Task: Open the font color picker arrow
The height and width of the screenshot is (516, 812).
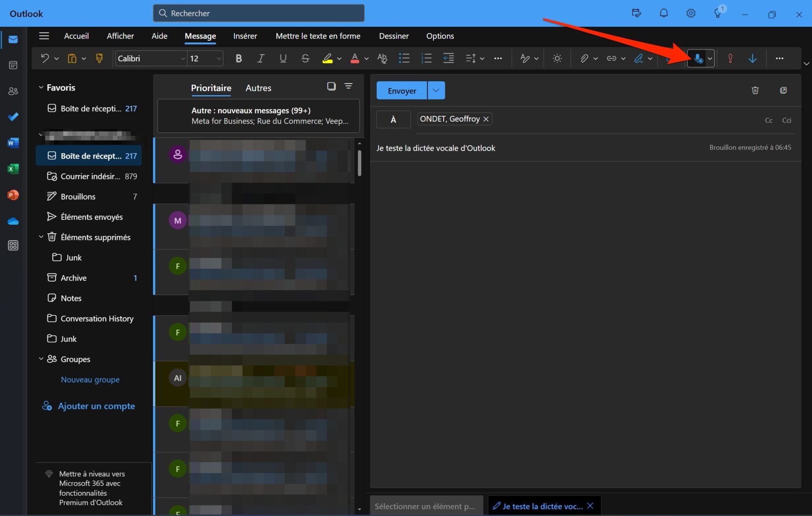Action: click(366, 58)
